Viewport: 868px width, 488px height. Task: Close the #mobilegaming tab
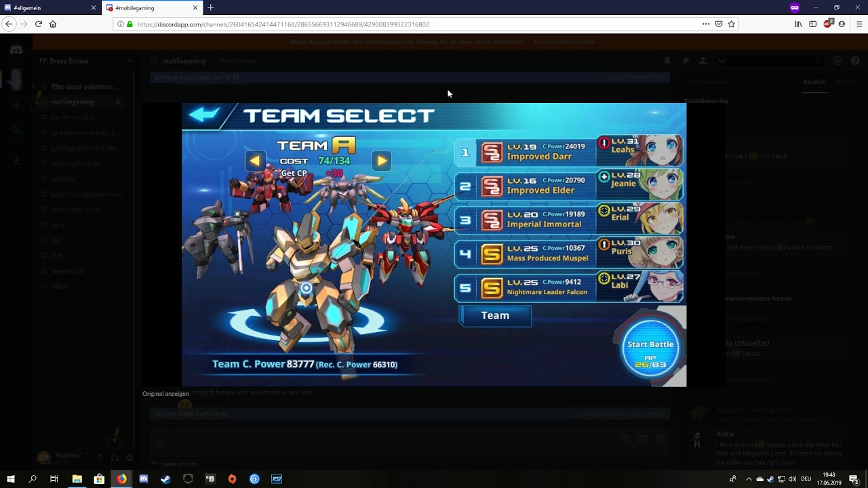click(195, 8)
